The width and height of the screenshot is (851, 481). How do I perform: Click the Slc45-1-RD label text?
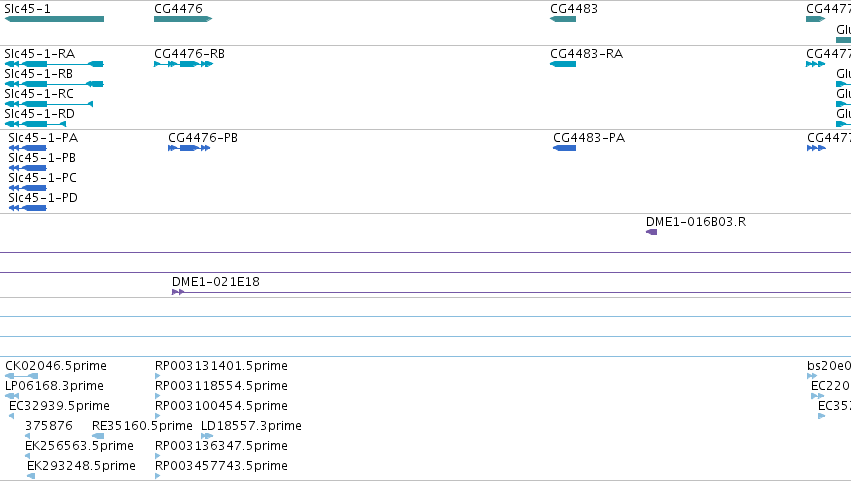tap(40, 114)
